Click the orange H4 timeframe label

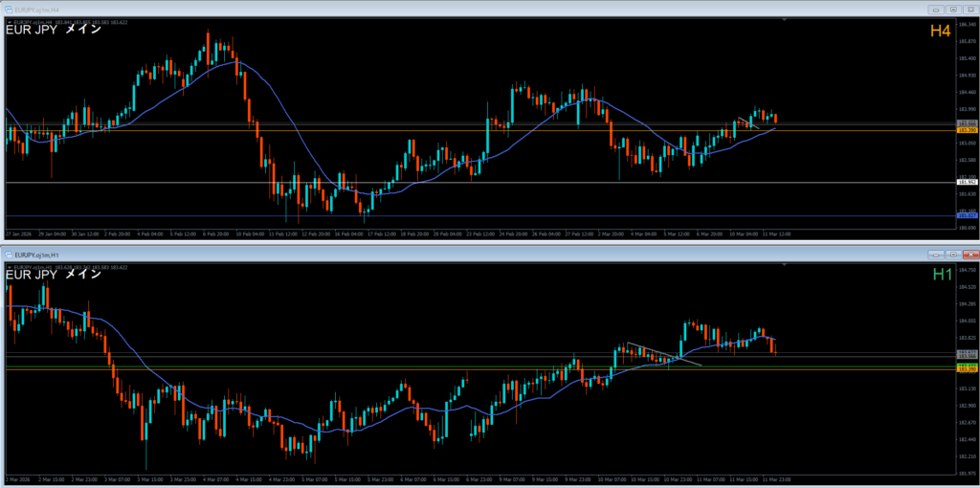940,32
